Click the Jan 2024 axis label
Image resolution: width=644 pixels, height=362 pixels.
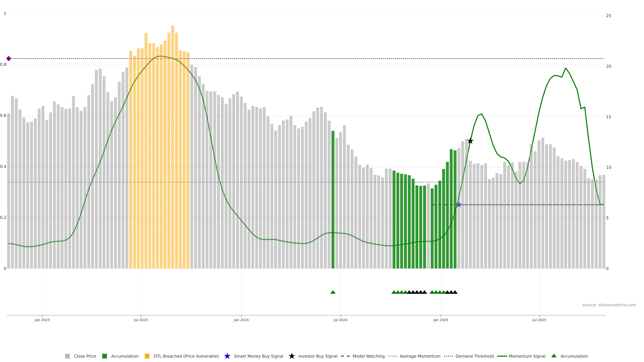(x=241, y=320)
